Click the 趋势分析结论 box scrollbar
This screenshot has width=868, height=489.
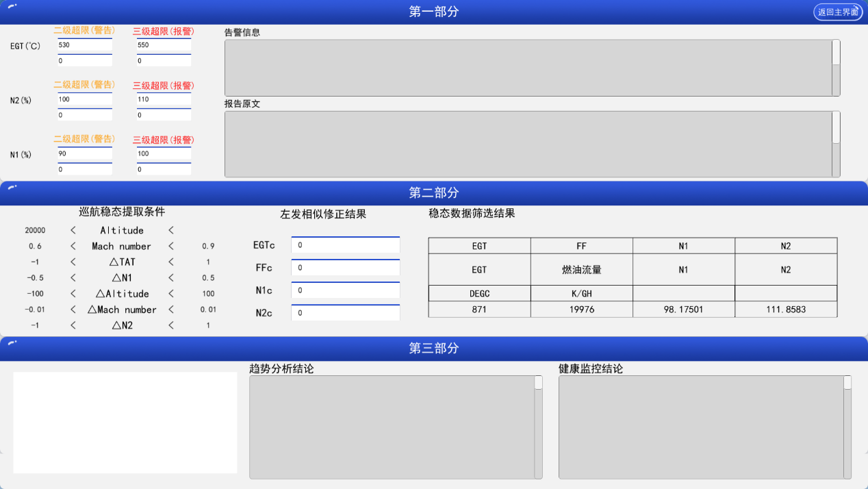coord(538,427)
